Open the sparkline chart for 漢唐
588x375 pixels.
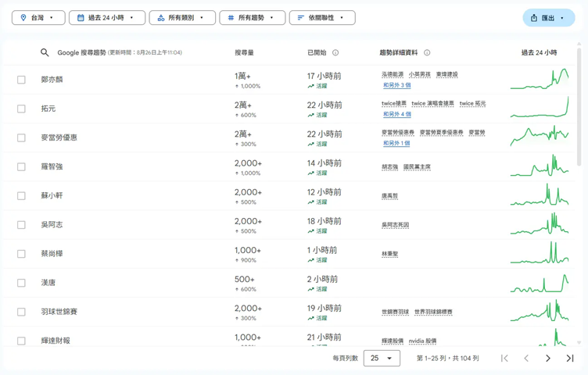click(540, 283)
